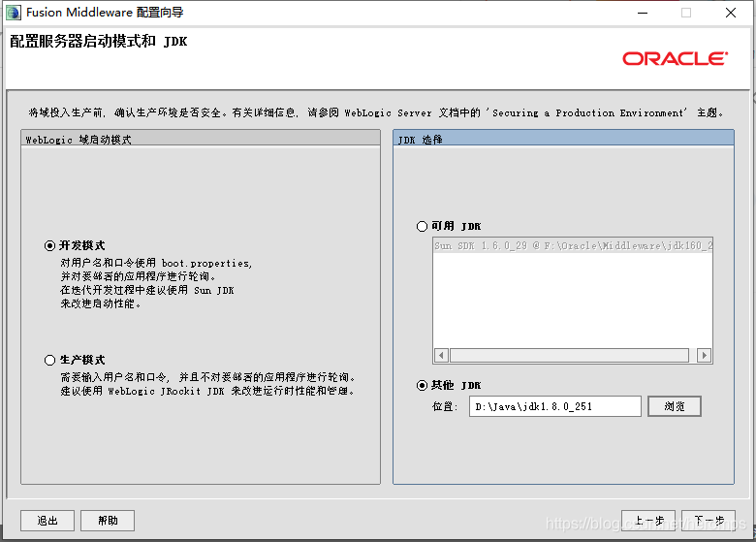
Task: Click the WebLogic 域启动模式 panel header
Action: pos(201,140)
